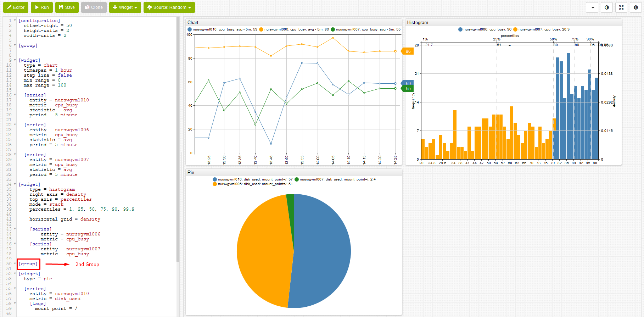The width and height of the screenshot is (644, 317).
Task: Open the Source: Random dropdown
Action: pos(169,7)
